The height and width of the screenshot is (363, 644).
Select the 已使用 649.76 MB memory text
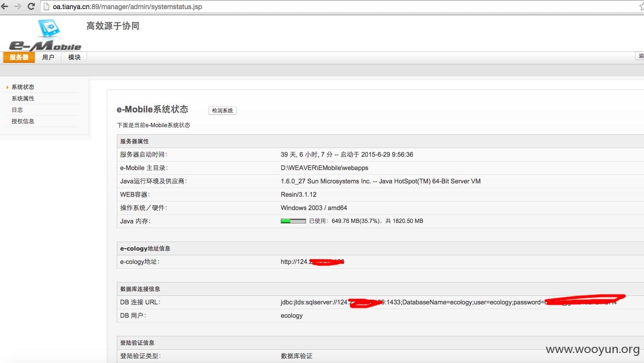366,221
